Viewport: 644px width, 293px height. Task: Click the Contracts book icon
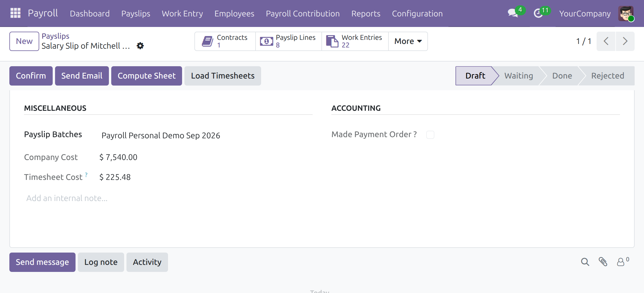tap(208, 41)
